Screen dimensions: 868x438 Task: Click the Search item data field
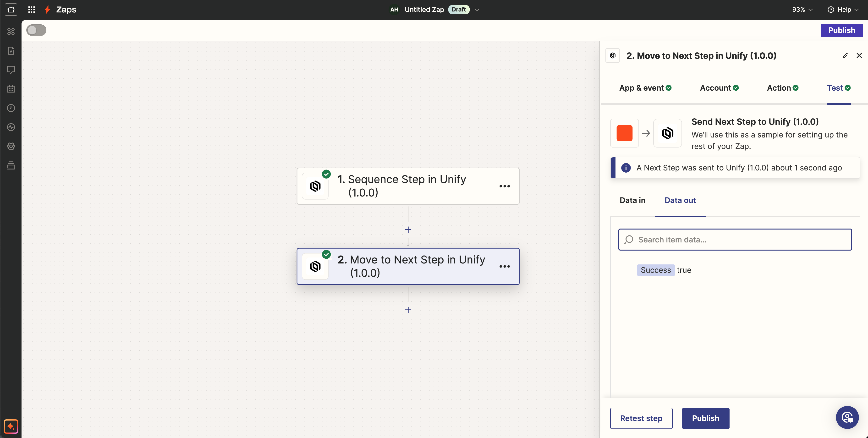(x=735, y=239)
